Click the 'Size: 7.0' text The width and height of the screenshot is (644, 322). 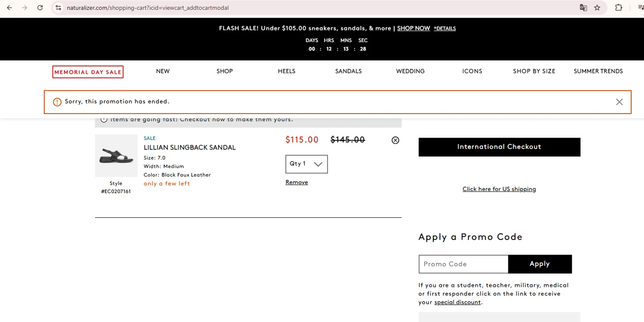155,158
